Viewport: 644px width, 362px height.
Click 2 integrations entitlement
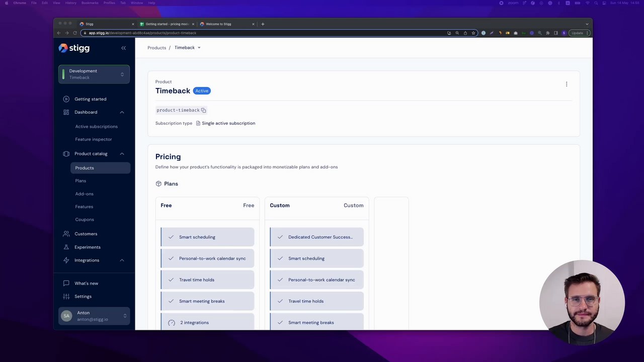click(x=207, y=322)
